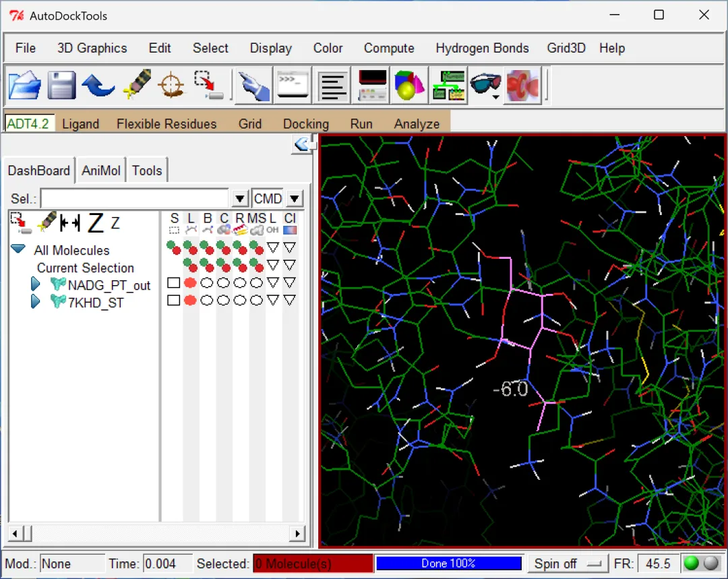Viewport: 728px width, 579px height.
Task: Click the crosshair center-on-target icon
Action: tap(171, 85)
